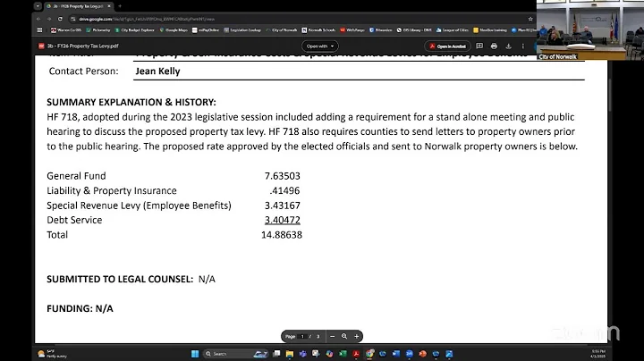Screen dimensions: 644x361
Task: Open the Bitwarden bookmark
Action: click(381, 30)
